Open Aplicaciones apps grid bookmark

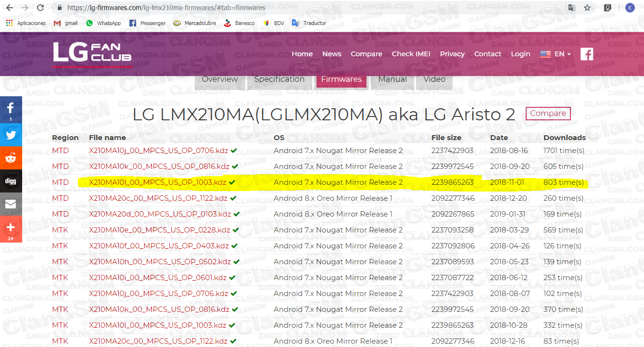pos(25,23)
